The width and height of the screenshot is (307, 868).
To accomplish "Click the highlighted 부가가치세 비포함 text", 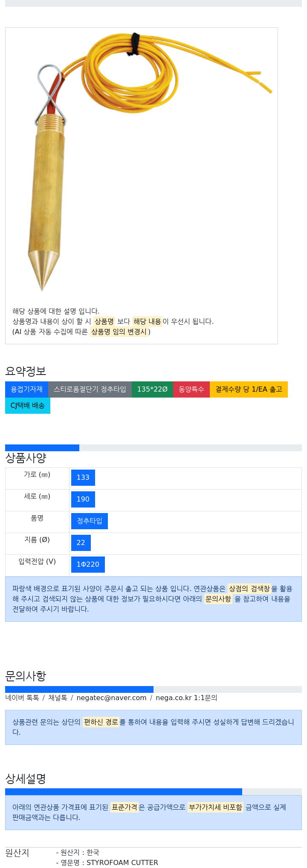I will point(215,807).
